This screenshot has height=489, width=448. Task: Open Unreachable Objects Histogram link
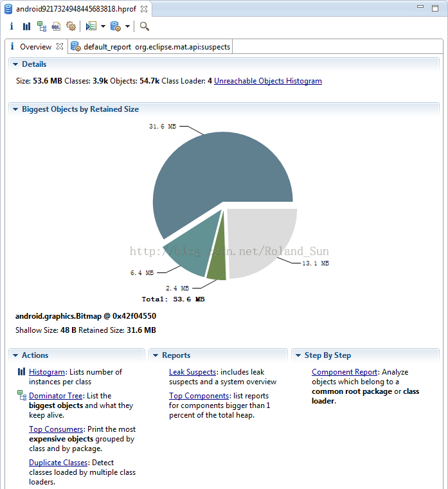pos(267,81)
